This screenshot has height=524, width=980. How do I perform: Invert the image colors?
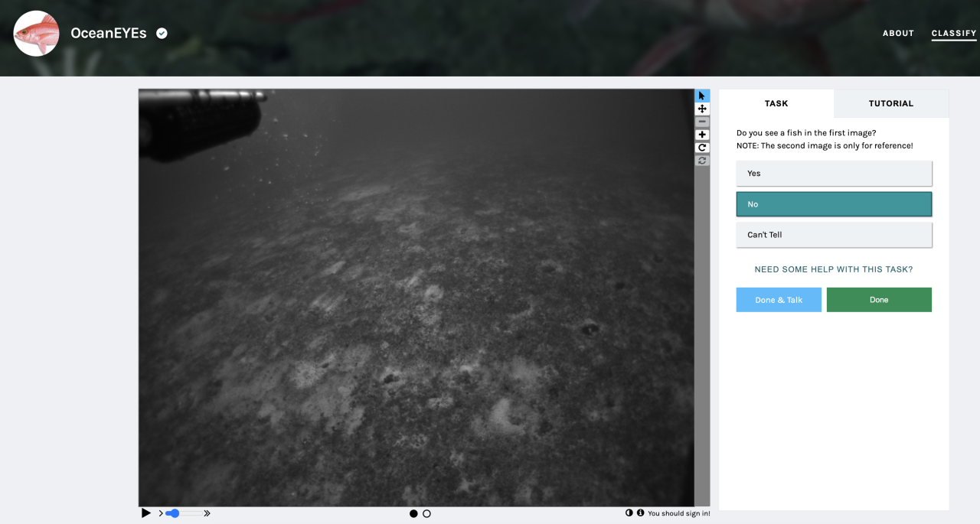pos(629,513)
